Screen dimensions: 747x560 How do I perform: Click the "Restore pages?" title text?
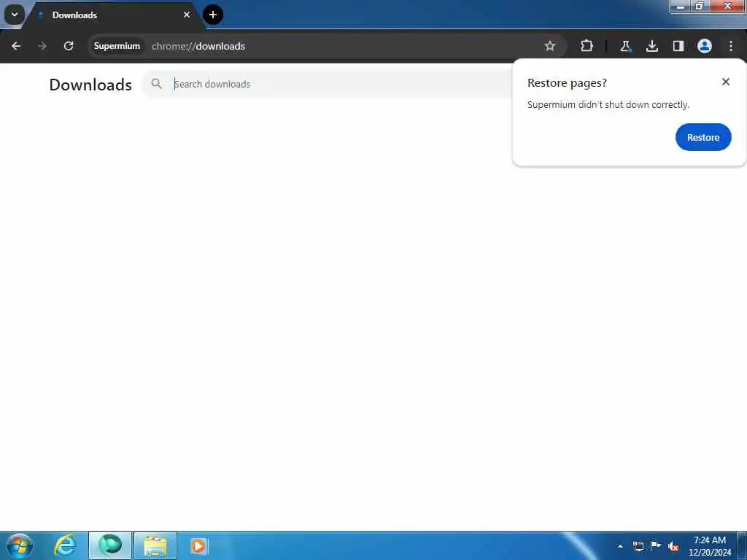point(567,83)
